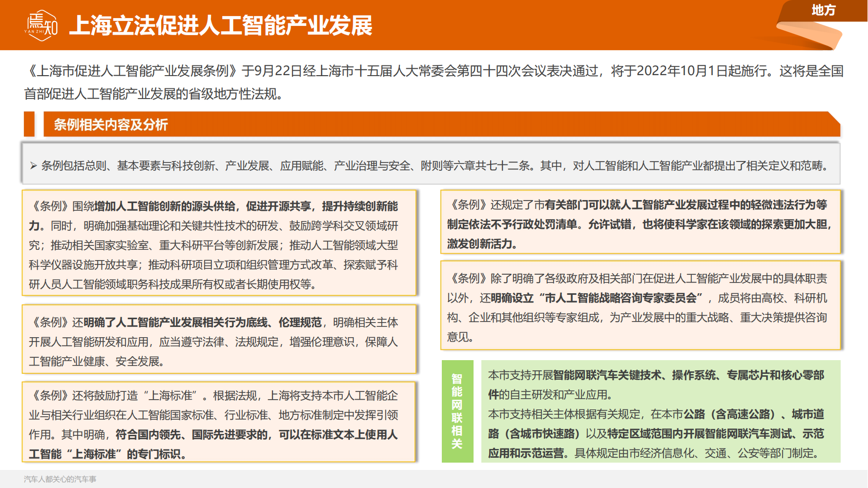Click the text 科学仪器设施开放共享
This screenshot has width=868, height=488.
(x=83, y=264)
